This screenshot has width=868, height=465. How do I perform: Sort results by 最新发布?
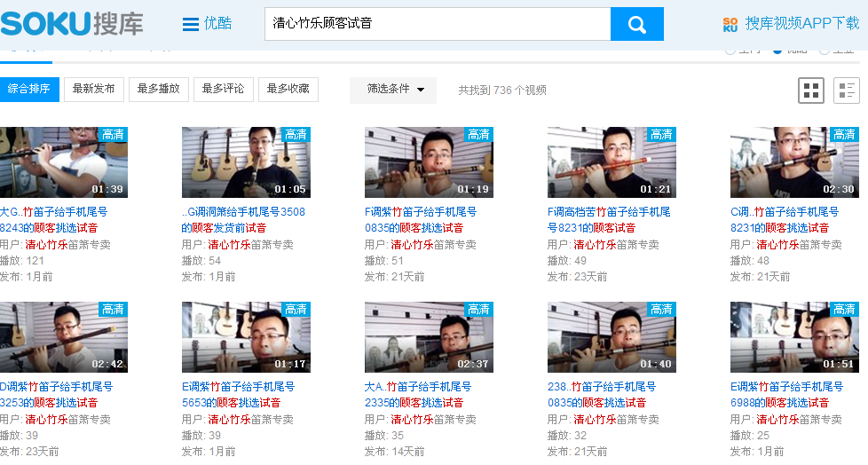(94, 90)
